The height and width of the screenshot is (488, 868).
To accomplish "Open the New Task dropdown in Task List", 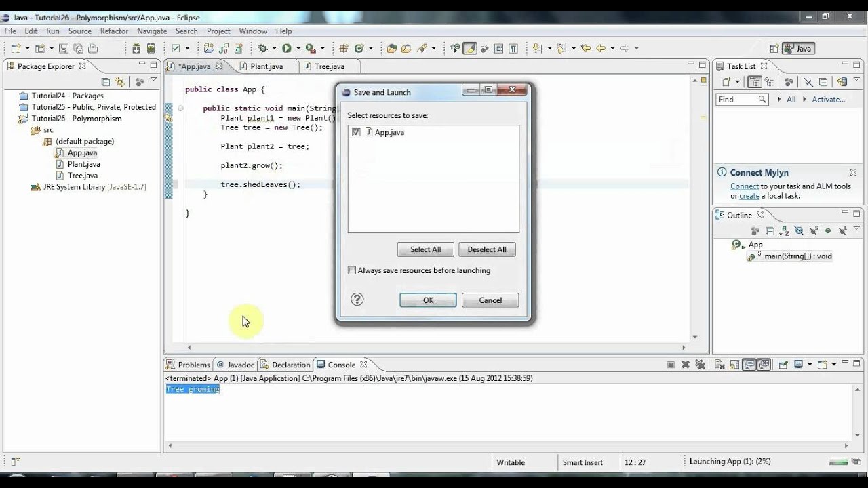I will coord(738,82).
